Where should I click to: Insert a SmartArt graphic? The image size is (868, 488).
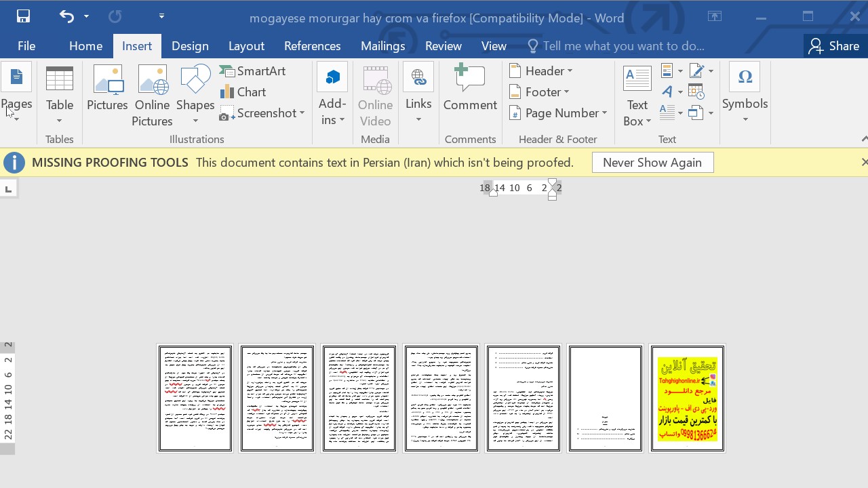pos(252,71)
